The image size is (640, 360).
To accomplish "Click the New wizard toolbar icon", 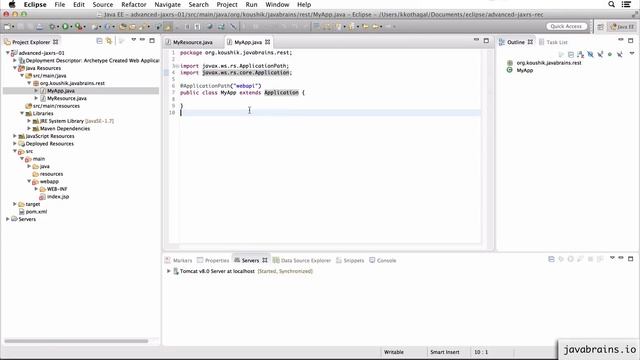I will (7, 27).
